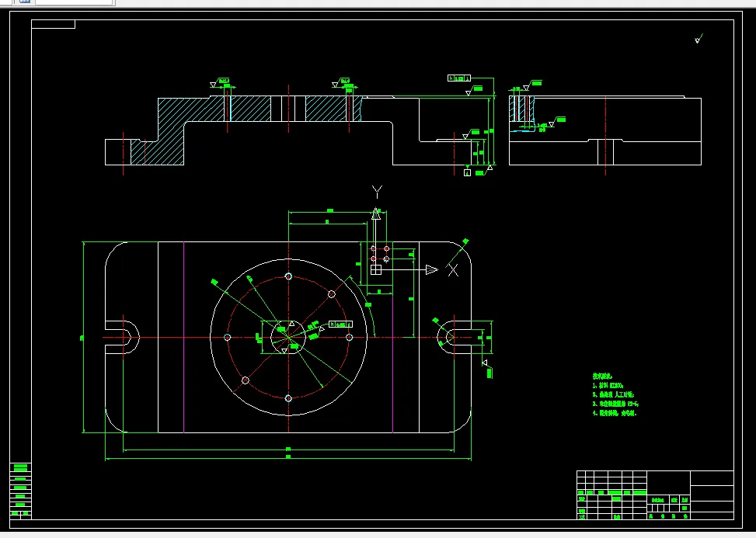Click the revision table on the left margin
The width and height of the screenshot is (756, 538).
coord(20,491)
